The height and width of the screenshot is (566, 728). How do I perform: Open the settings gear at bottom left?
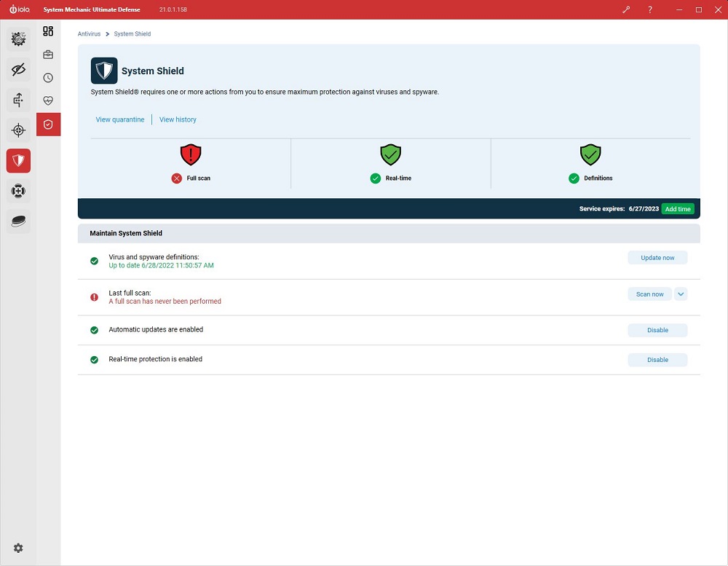18,548
